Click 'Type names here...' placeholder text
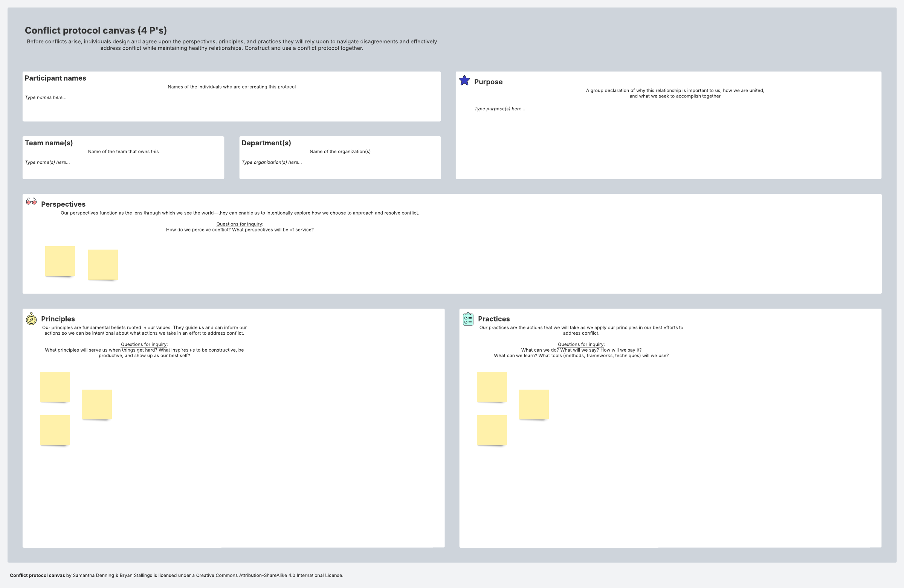Image resolution: width=904 pixels, height=588 pixels. [x=46, y=97]
